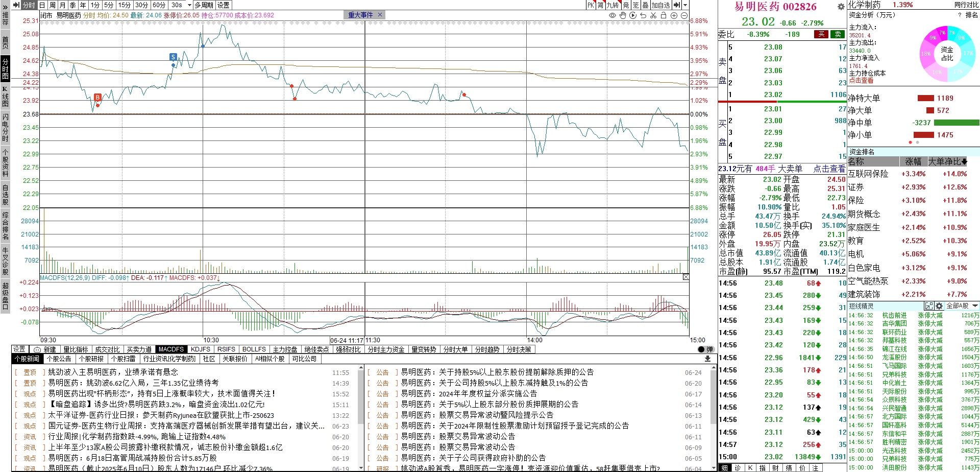Click red 点击查看 under 主力持仓成本
Image resolution: width=980 pixels, height=472 pixels.
coord(861,81)
